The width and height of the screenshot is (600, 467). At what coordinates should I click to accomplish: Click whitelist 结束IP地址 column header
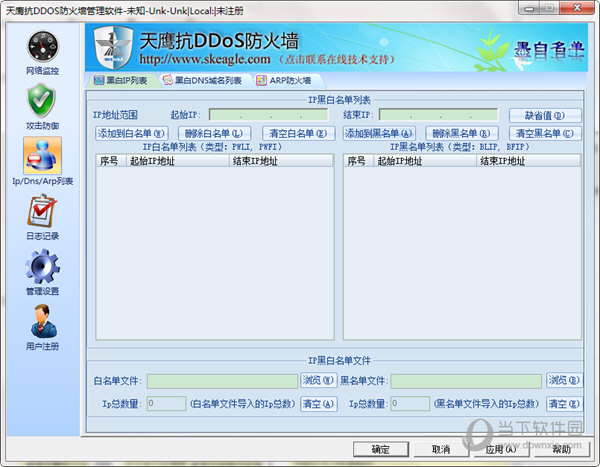(281, 161)
